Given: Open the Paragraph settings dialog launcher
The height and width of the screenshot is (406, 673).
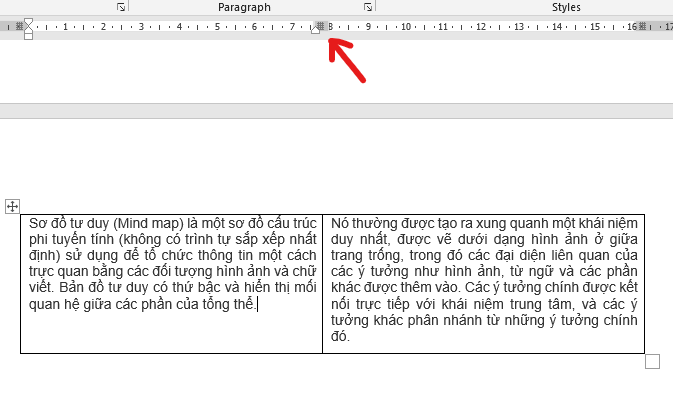Looking at the screenshot, I should pos(368,7).
